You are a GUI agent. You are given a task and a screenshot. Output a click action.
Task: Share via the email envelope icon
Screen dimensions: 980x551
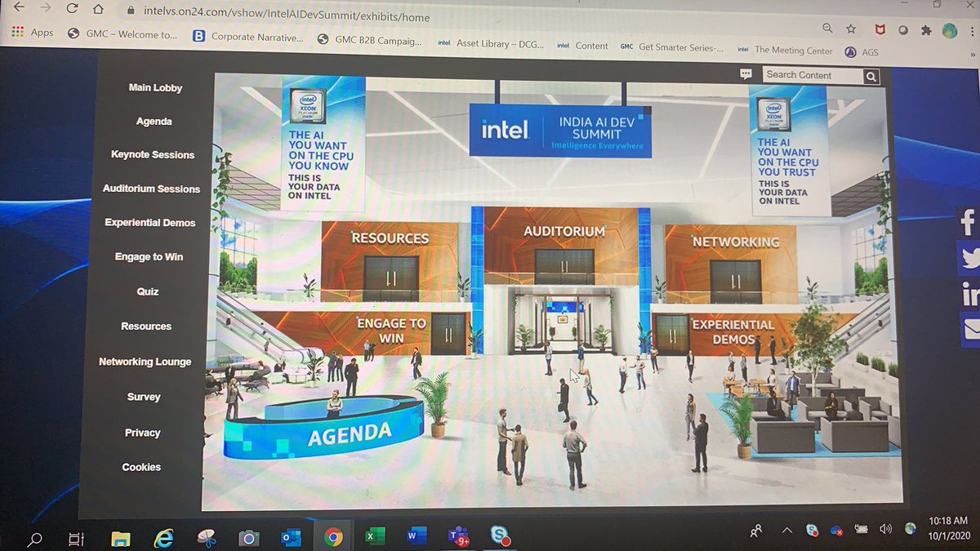click(x=970, y=328)
